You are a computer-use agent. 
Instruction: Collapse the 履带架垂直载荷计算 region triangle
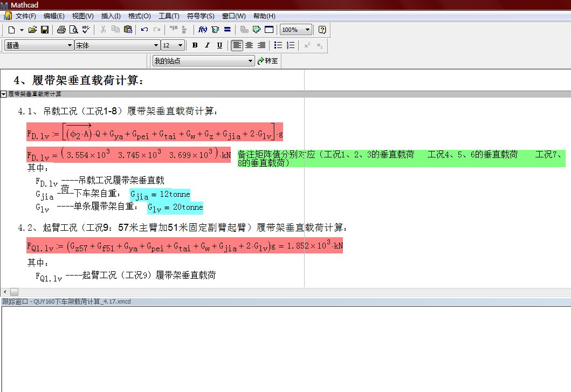pos(4,94)
